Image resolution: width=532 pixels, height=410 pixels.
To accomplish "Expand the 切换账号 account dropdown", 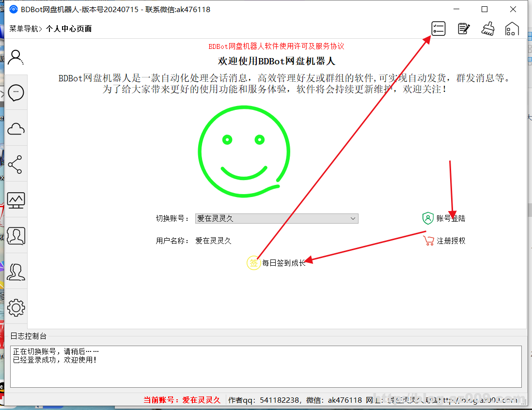I will pos(276,219).
